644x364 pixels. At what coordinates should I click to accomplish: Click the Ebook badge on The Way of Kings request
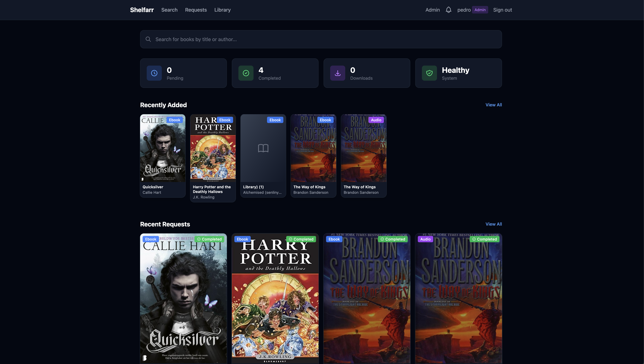coord(334,239)
